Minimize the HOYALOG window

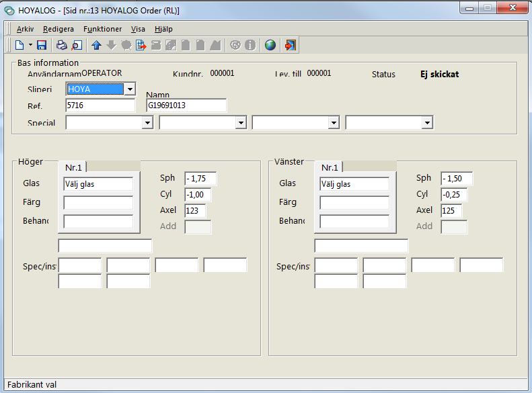coord(469,9)
